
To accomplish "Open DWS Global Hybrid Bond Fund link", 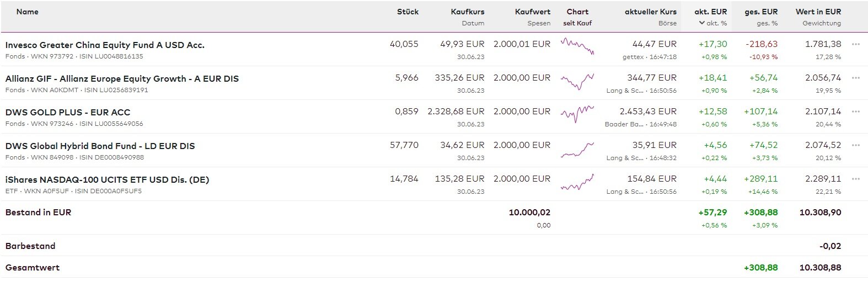I will pyautogui.click(x=100, y=146).
